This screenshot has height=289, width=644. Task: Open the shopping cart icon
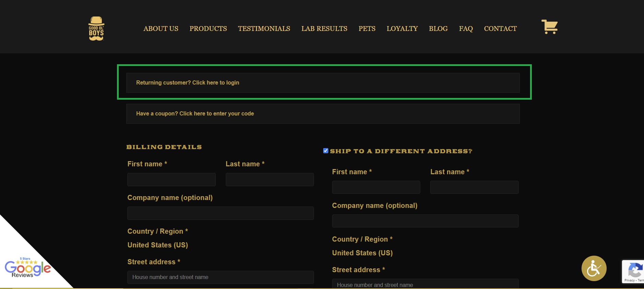tap(549, 26)
